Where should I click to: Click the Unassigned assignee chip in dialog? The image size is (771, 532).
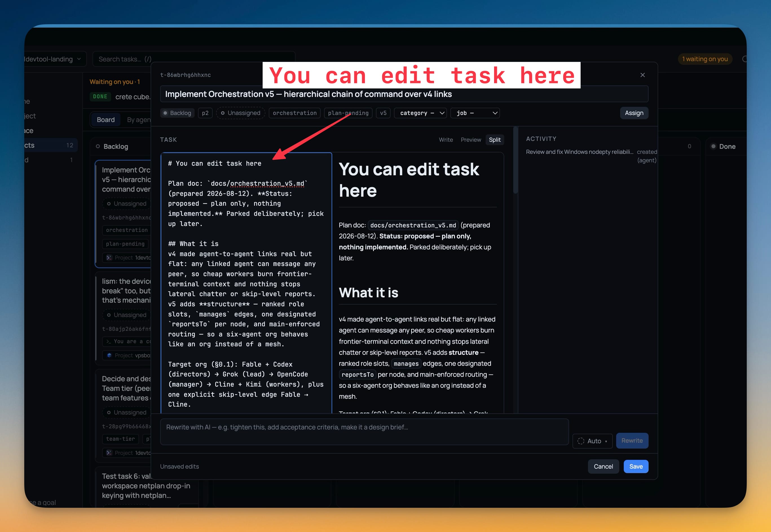point(241,113)
